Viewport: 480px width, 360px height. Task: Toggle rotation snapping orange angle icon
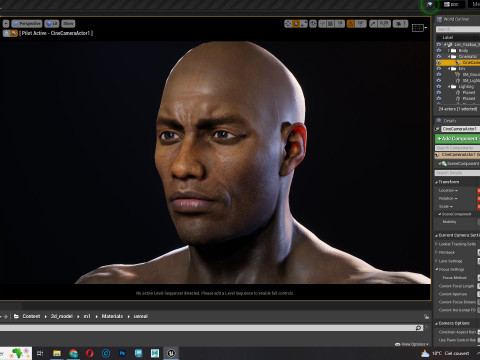tap(351, 24)
